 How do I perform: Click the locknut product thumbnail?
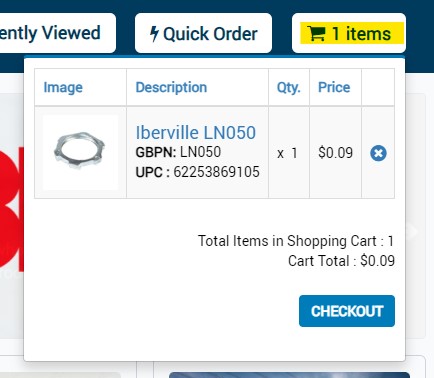(x=80, y=152)
